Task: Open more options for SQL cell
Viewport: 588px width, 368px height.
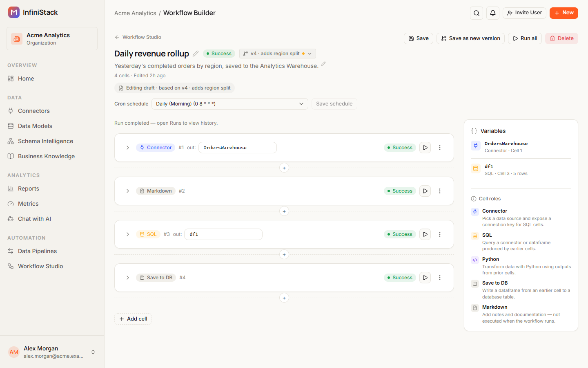Action: pyautogui.click(x=440, y=234)
